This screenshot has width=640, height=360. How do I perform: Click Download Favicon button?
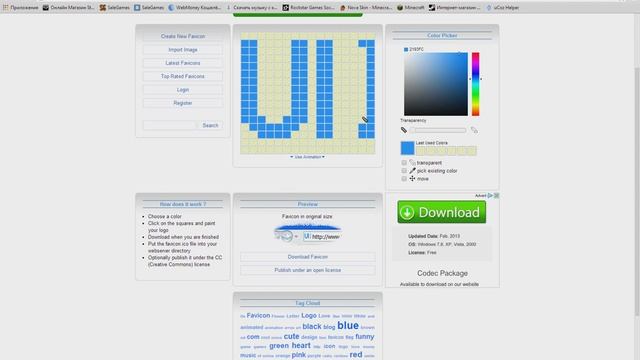307,257
